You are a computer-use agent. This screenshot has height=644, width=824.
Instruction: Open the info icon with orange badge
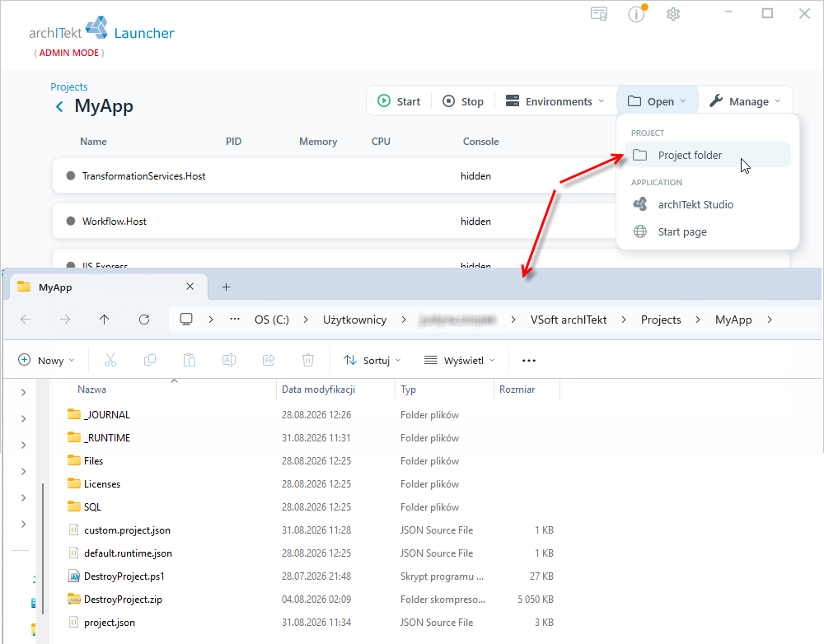point(637,14)
